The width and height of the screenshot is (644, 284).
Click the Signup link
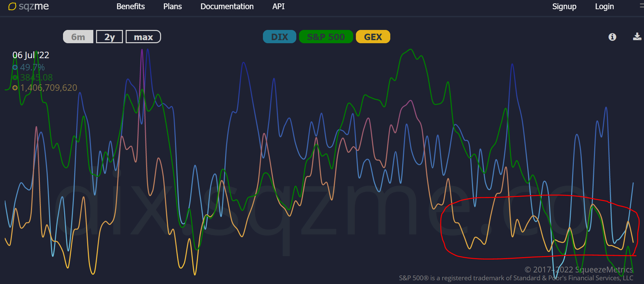[564, 6]
